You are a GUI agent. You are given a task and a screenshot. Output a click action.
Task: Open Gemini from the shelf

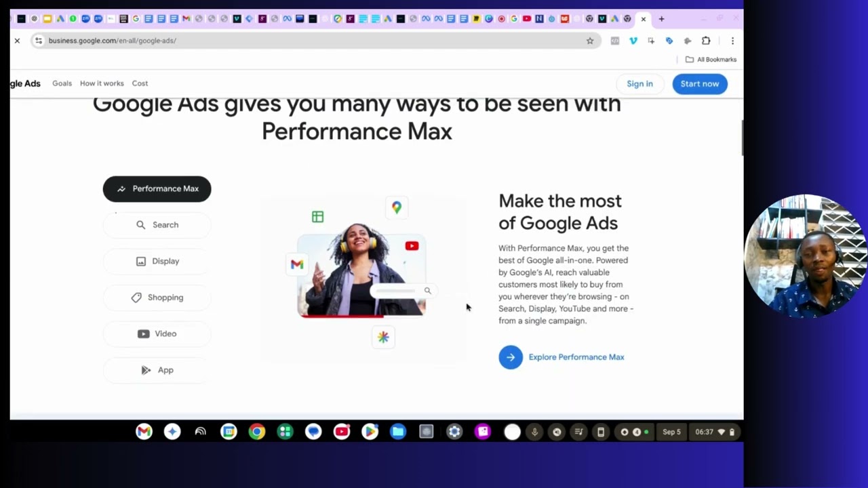[172, 432]
